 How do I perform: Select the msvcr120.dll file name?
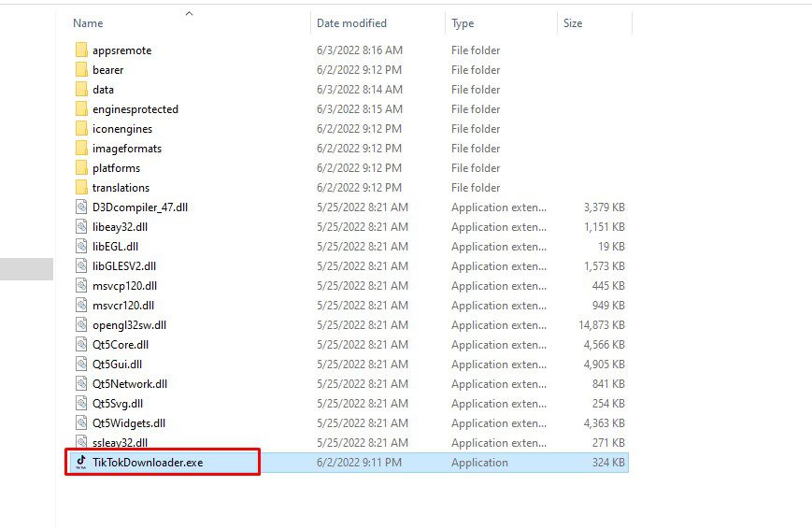123,306
